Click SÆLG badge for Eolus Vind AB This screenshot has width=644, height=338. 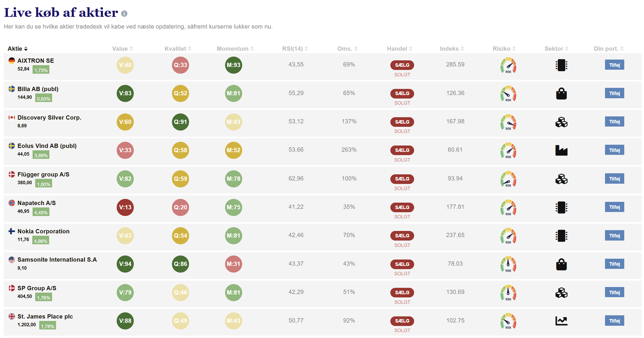point(402,150)
